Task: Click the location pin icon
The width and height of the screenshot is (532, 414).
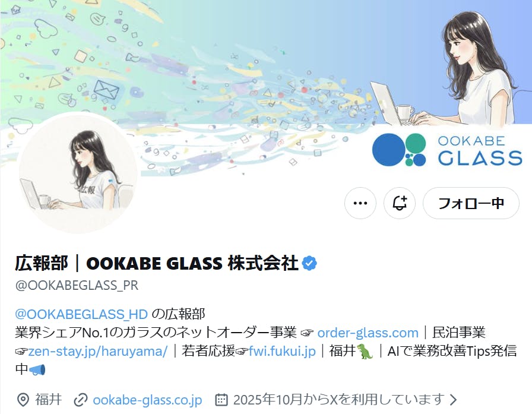Action: (23, 400)
